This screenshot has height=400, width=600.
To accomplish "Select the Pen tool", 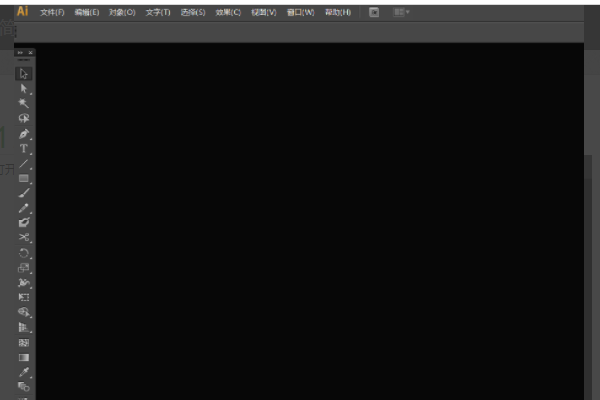I will point(24,134).
